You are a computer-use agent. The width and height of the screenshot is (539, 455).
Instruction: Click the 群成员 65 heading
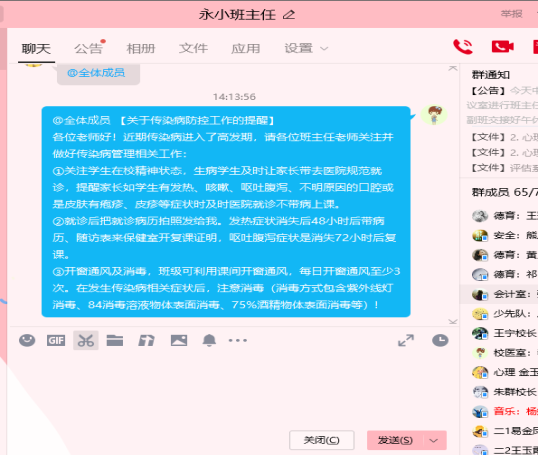pos(505,192)
